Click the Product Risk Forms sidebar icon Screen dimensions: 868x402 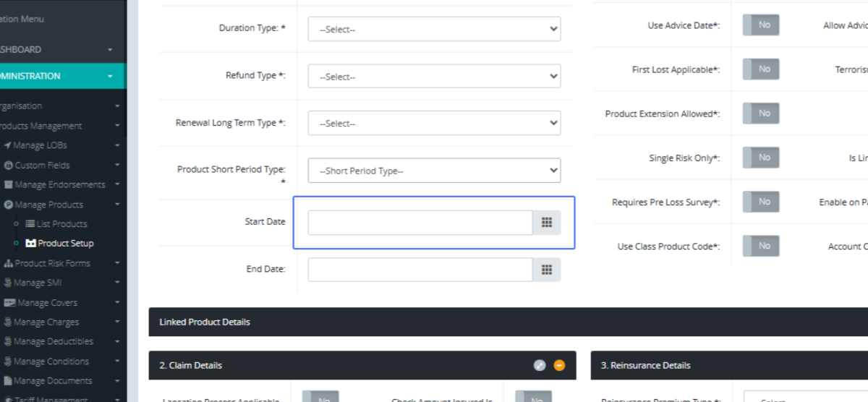coord(8,264)
